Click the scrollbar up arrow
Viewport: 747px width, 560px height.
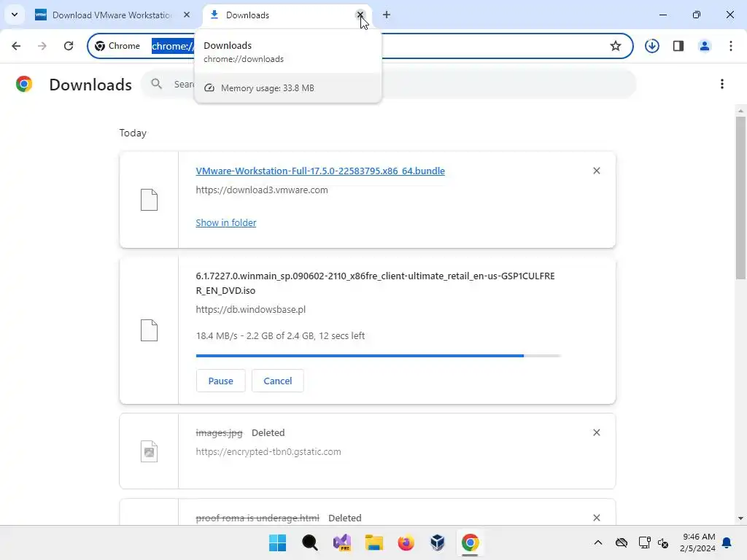(x=740, y=111)
